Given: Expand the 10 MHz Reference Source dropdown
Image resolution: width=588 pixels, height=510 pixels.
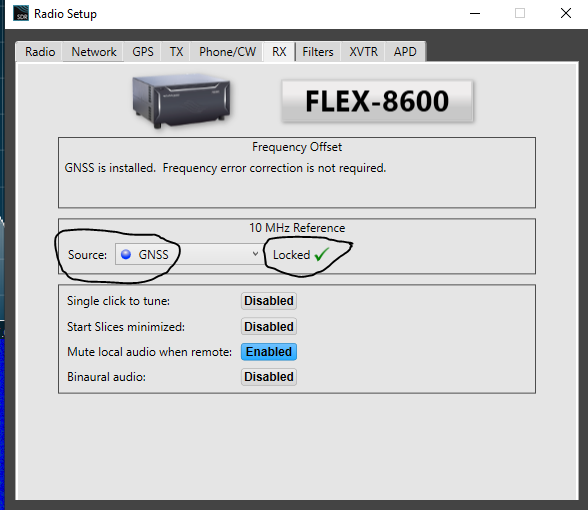Looking at the screenshot, I should (x=189, y=254).
